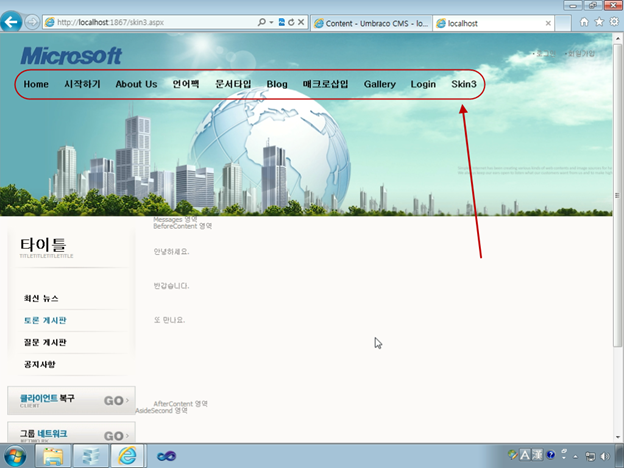Switch to Content - Umbraco CMS tab

click(371, 23)
